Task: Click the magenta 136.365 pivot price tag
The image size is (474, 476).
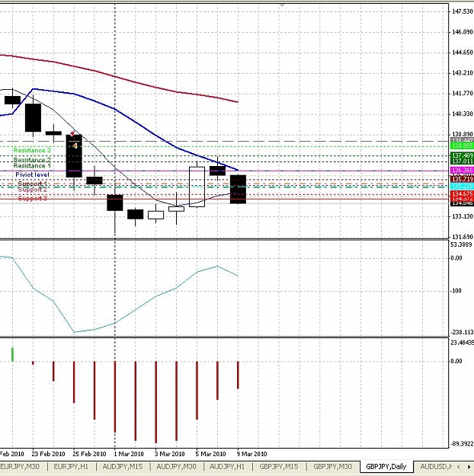Action: tap(462, 171)
